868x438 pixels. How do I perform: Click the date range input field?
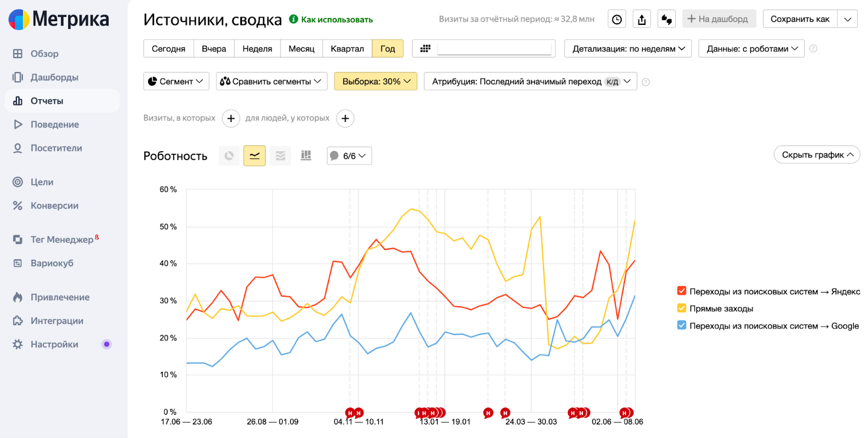(495, 49)
